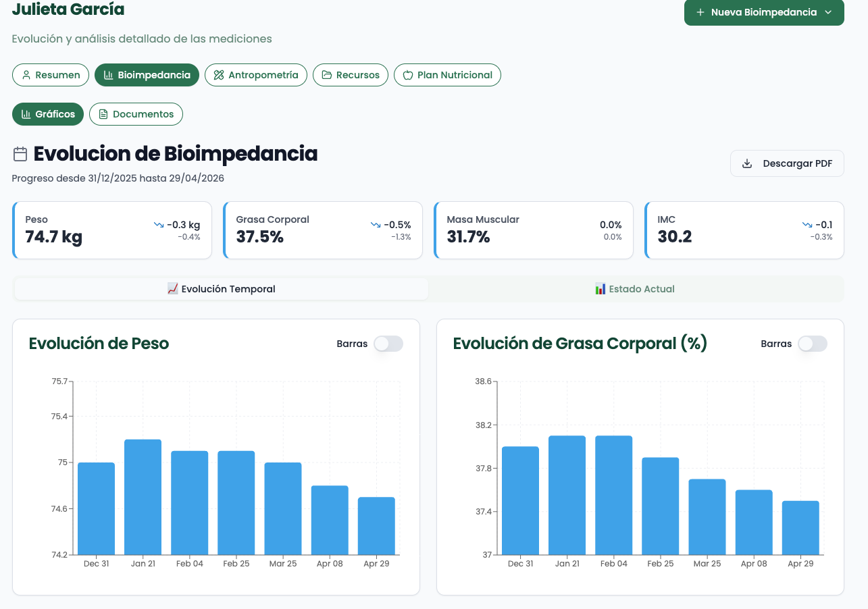868x609 pixels.
Task: Open the Documentos sub-tab
Action: tap(136, 114)
